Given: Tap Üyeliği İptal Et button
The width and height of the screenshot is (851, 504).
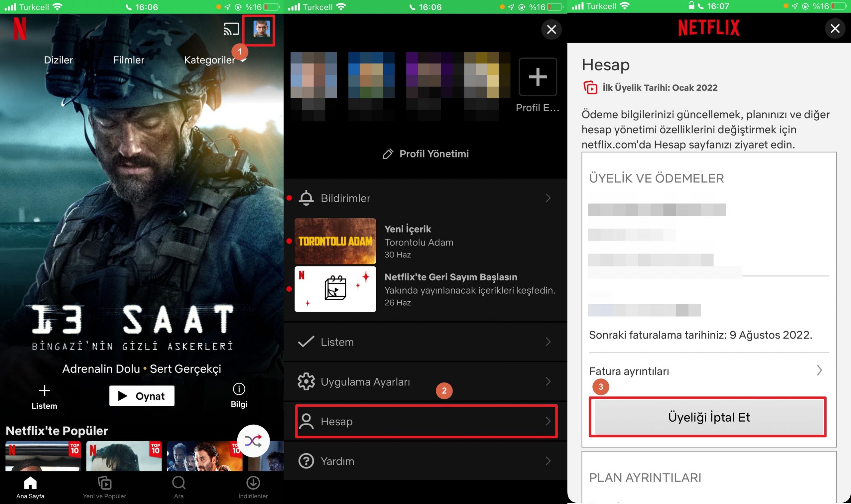Looking at the screenshot, I should pos(709,417).
